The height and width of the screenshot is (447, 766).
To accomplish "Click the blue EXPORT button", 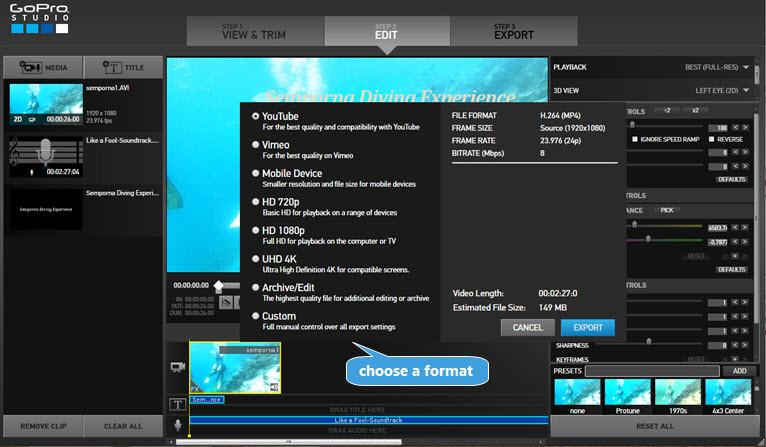I will click(x=587, y=327).
